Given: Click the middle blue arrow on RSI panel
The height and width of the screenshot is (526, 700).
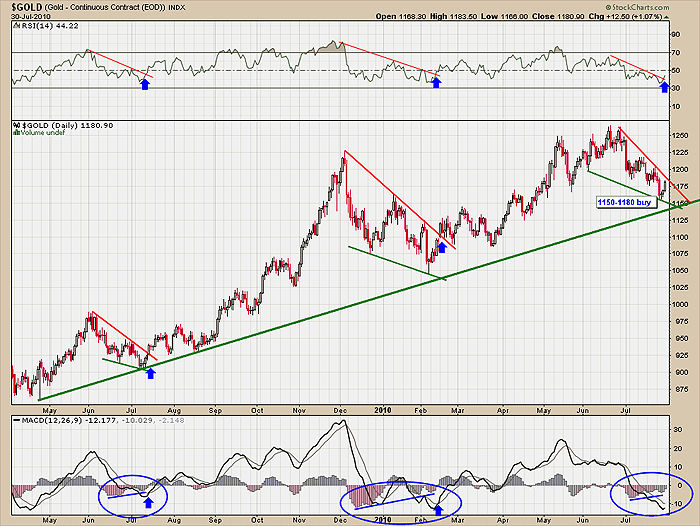Looking at the screenshot, I should point(436,81).
